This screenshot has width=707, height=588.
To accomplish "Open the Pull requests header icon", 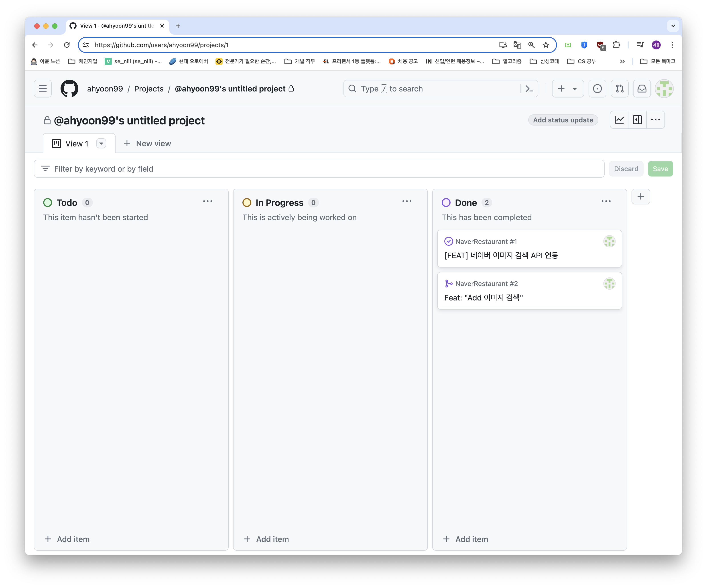I will coord(620,89).
